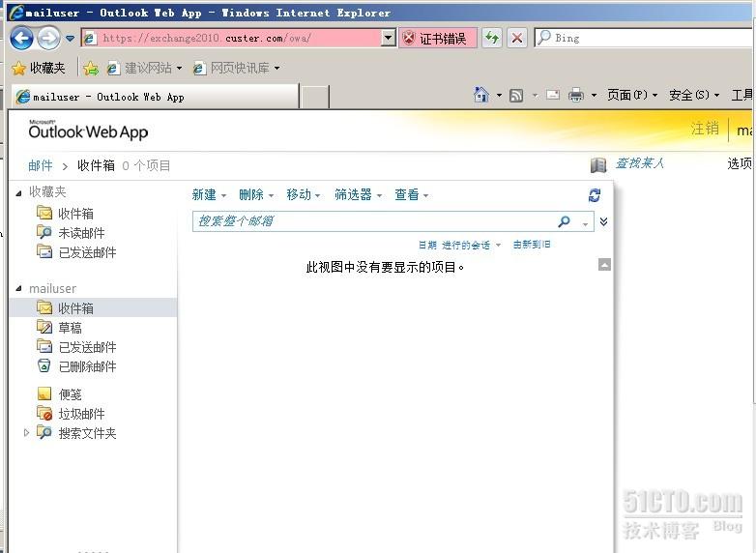Image resolution: width=756 pixels, height=553 pixels.
Task: Toggle the 由新到旧 sort order
Action: pos(532,245)
